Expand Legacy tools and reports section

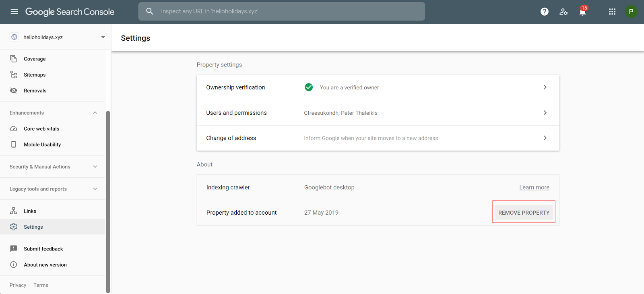click(95, 189)
